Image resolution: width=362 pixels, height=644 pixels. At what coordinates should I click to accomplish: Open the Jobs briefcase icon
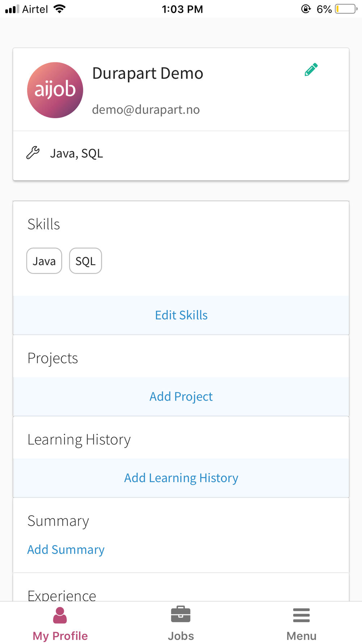[181, 614]
